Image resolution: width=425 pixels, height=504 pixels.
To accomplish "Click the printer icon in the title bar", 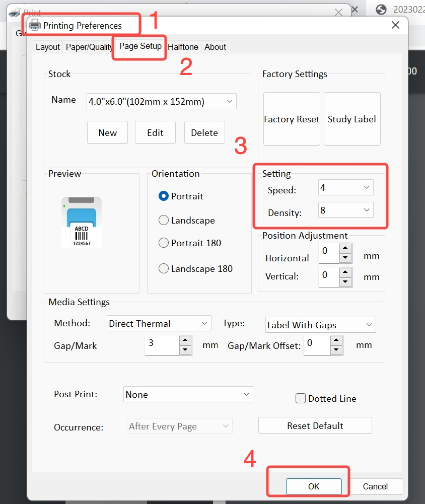I will pos(35,25).
